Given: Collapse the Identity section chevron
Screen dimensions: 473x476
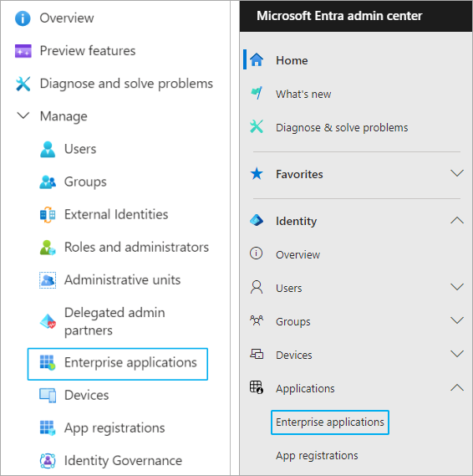Looking at the screenshot, I should (457, 220).
